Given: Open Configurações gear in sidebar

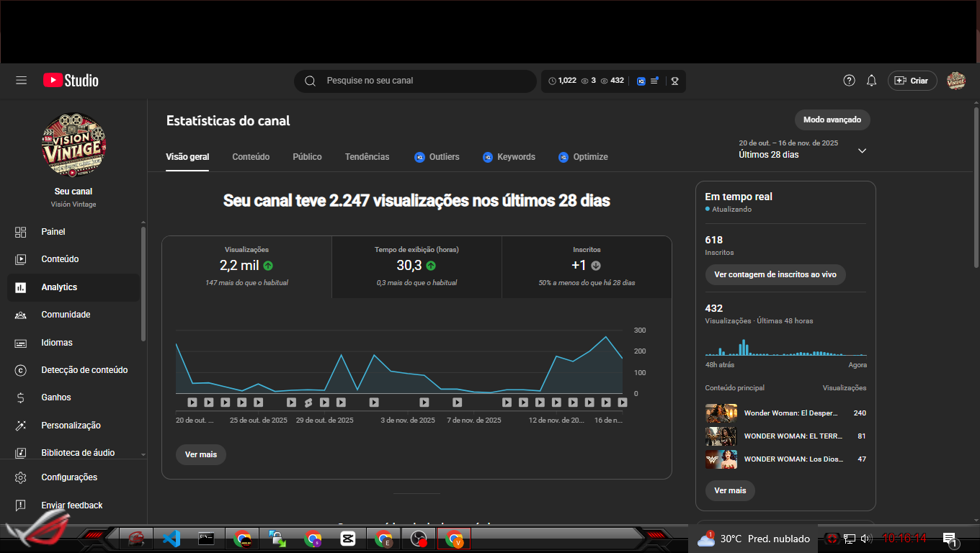Looking at the screenshot, I should click(x=68, y=477).
